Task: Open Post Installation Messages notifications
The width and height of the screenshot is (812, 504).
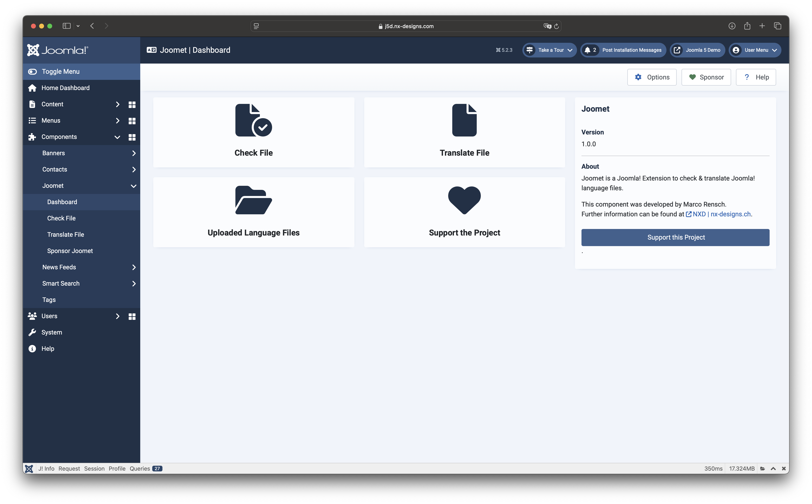Action: click(x=623, y=50)
